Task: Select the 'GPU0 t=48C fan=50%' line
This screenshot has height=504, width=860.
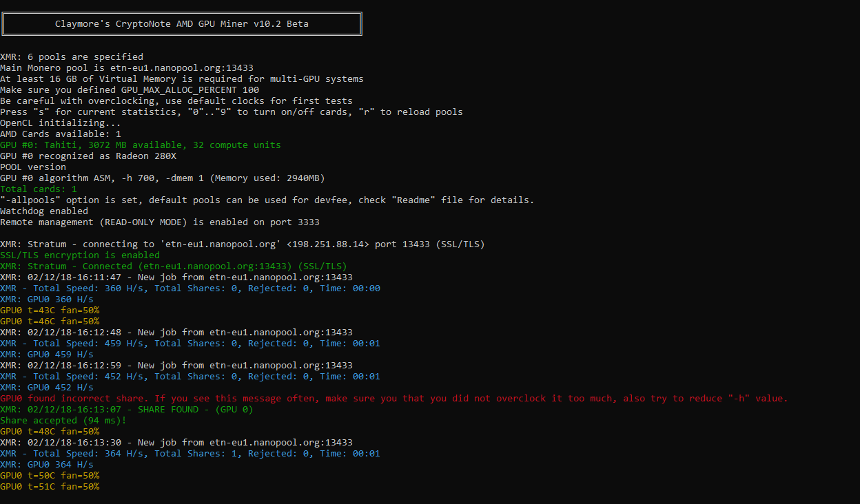Action: point(50,432)
